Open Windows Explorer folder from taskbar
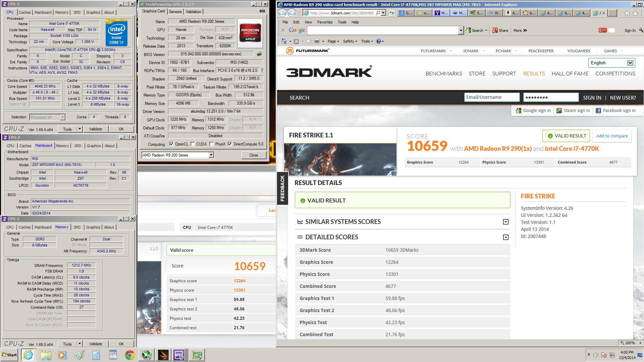 (x=46, y=355)
